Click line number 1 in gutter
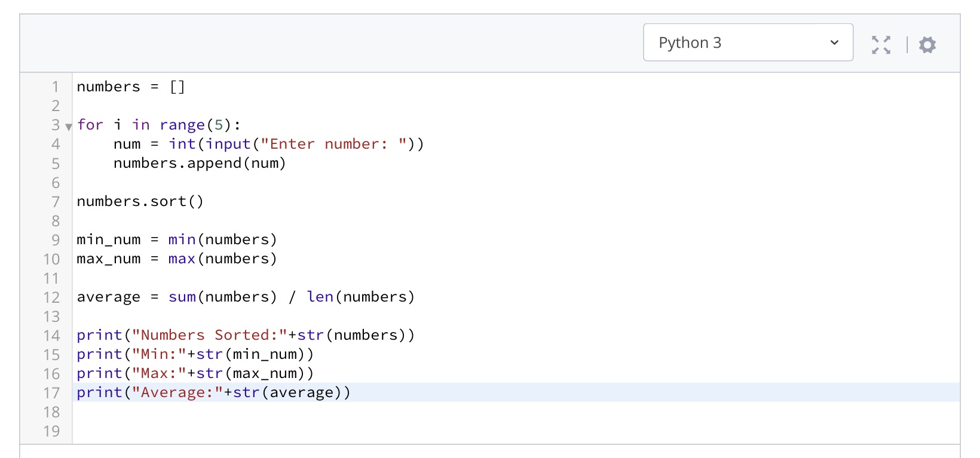The height and width of the screenshot is (458, 980). [55, 87]
